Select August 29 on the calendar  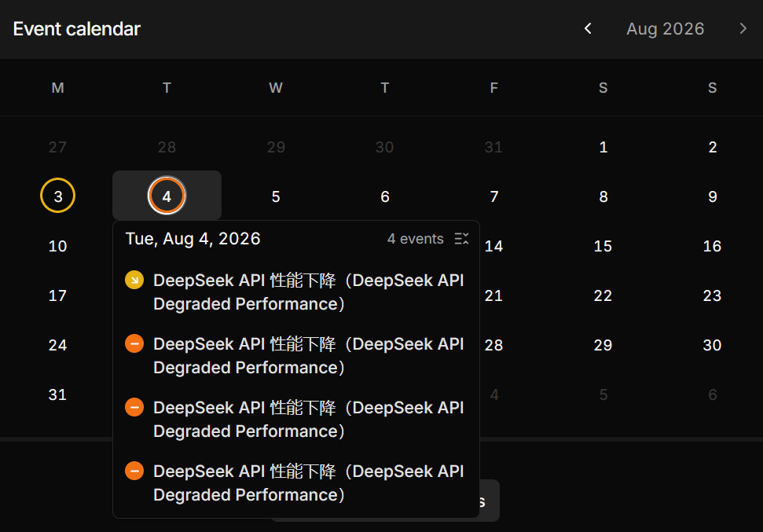603,345
